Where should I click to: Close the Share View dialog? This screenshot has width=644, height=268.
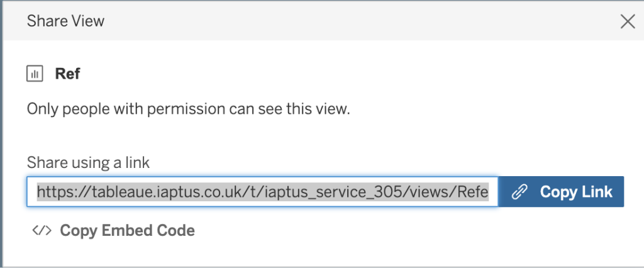tap(627, 22)
